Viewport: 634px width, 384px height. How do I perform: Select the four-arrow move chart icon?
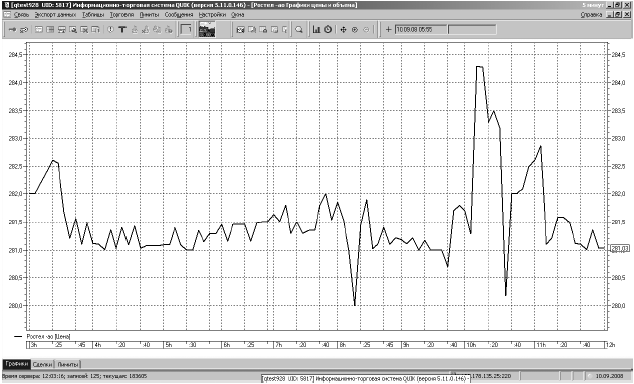[343, 30]
